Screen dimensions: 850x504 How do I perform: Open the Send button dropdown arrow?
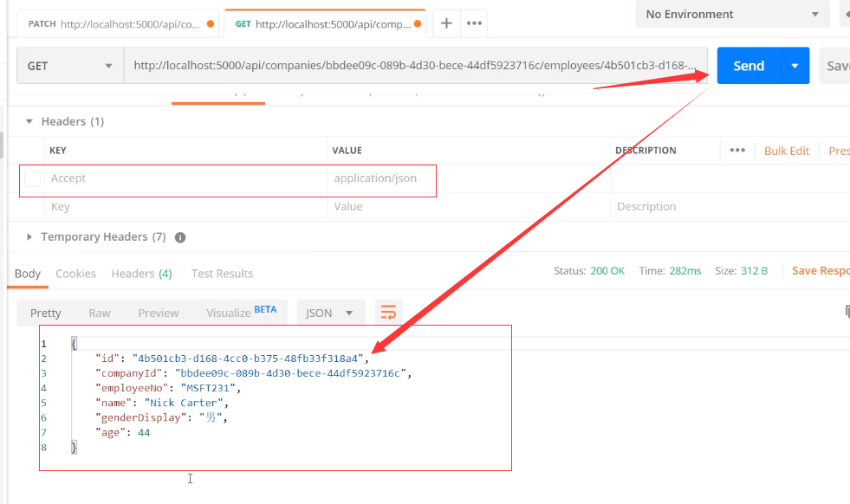795,66
